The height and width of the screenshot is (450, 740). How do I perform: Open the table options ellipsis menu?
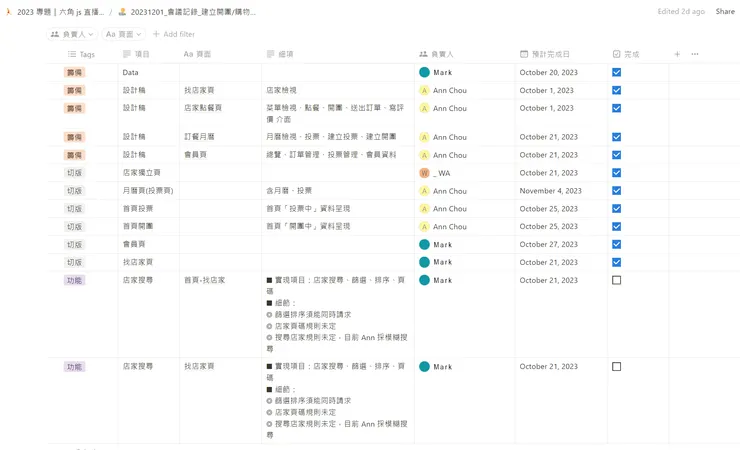695,54
